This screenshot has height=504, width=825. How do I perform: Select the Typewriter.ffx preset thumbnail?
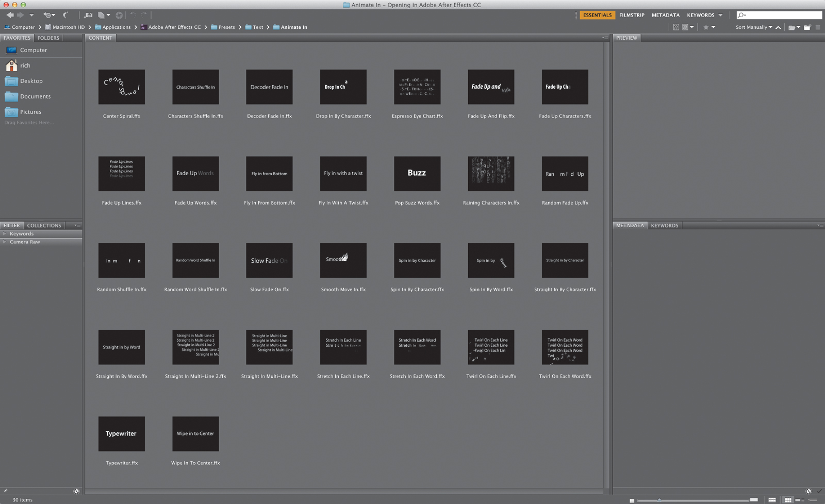[122, 434]
